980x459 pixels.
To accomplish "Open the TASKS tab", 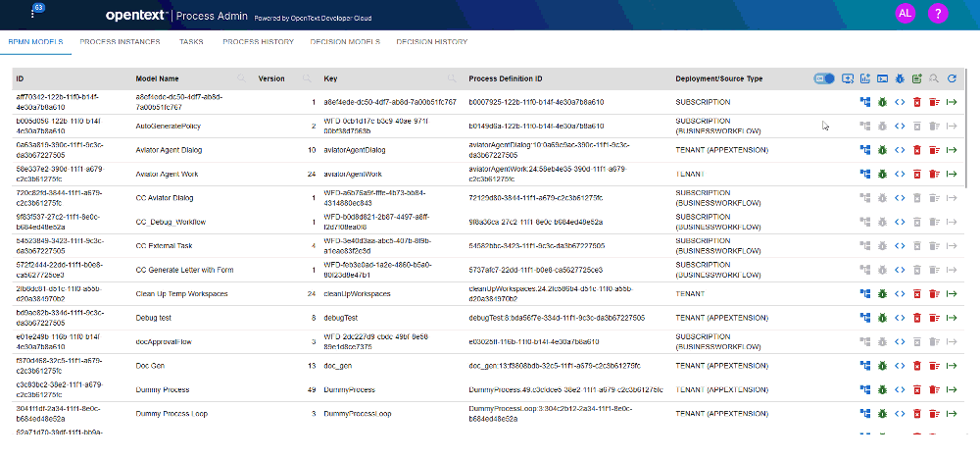I will (x=191, y=42).
